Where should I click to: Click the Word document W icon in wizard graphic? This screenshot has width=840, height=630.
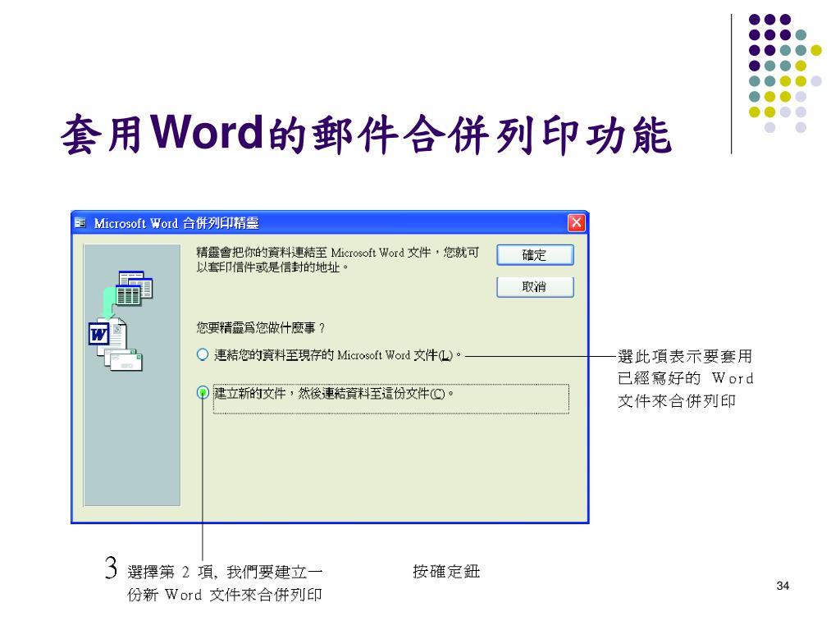pos(99,335)
